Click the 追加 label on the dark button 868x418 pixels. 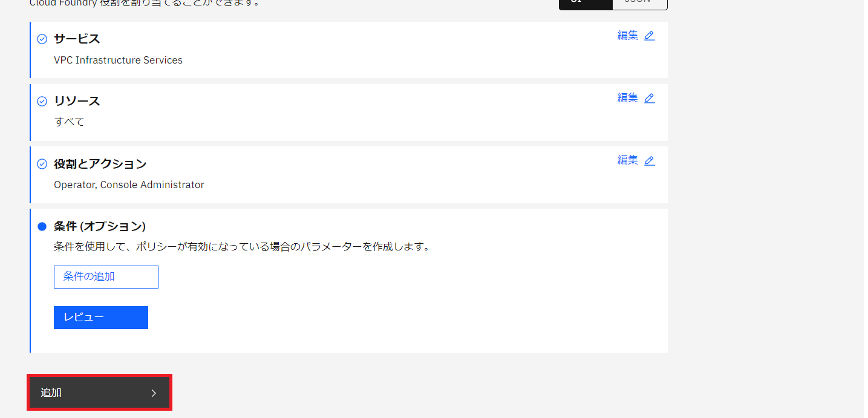tap(51, 393)
